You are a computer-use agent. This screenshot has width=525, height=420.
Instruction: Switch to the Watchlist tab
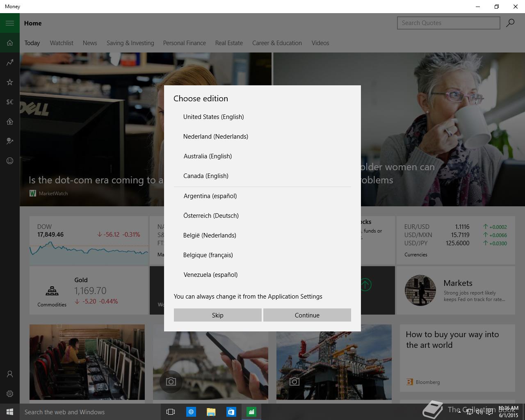click(62, 43)
